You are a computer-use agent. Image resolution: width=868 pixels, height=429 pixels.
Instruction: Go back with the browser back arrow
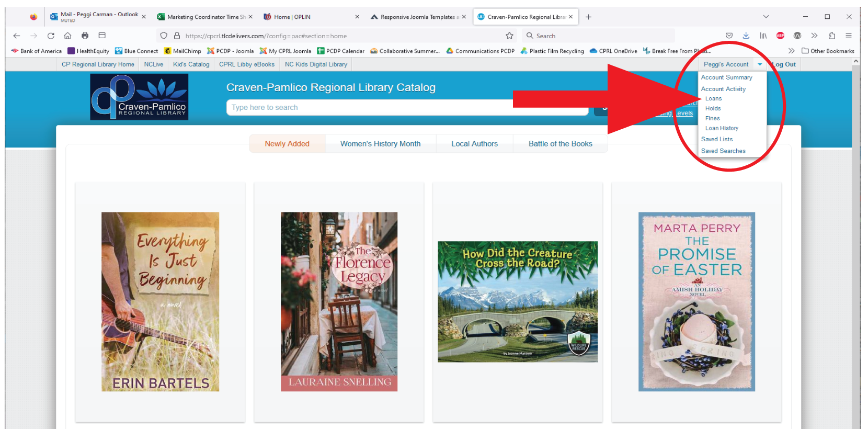(17, 36)
